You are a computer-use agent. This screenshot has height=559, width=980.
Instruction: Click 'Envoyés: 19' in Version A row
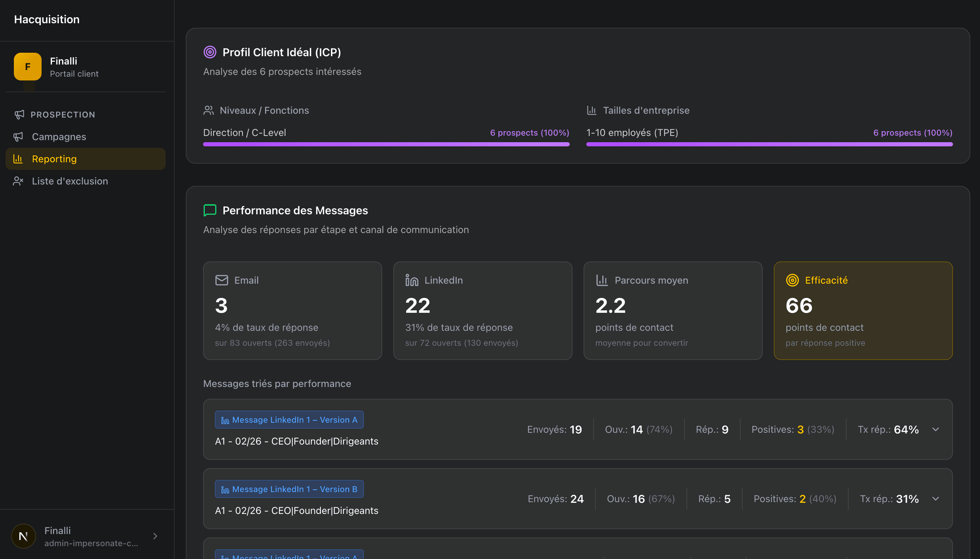(x=555, y=429)
